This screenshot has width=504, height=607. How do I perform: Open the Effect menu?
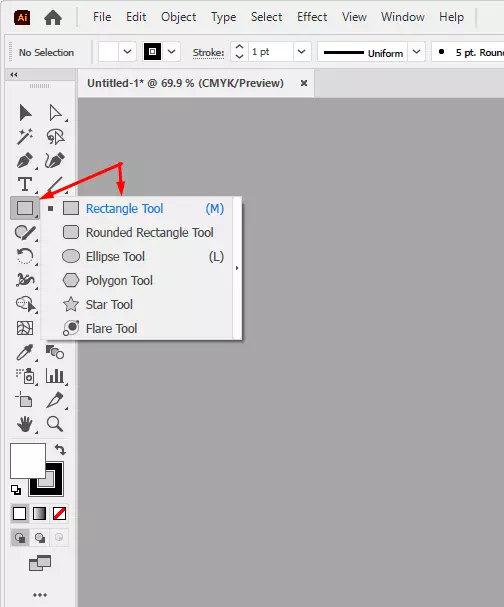[x=312, y=17]
